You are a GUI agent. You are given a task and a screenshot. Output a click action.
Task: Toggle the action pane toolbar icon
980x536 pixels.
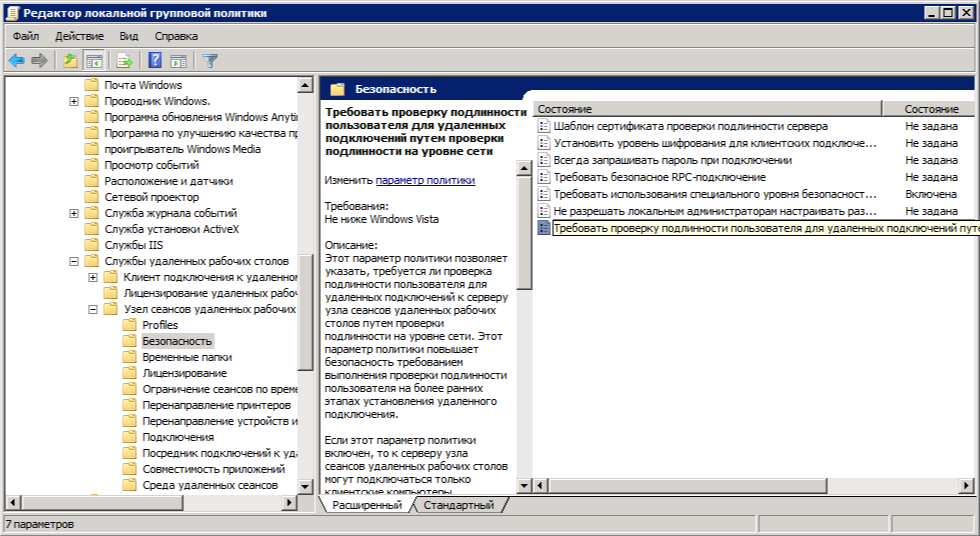[x=178, y=61]
